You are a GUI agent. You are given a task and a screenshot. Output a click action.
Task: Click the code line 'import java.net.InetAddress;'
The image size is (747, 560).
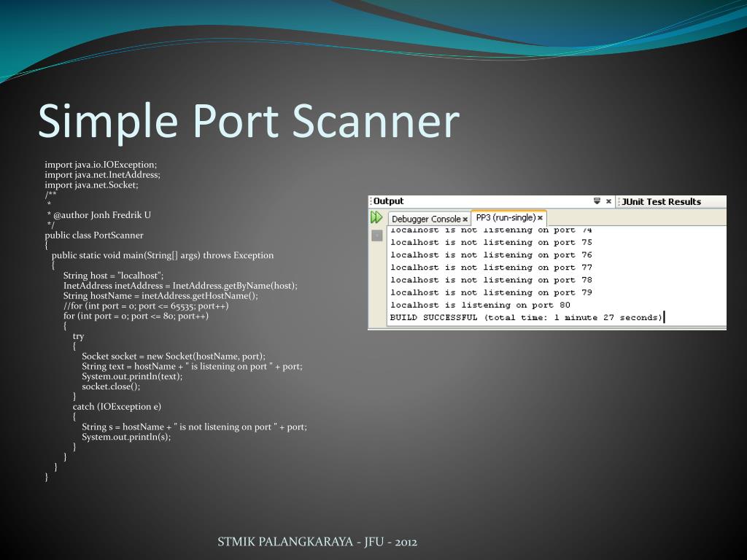(x=102, y=175)
